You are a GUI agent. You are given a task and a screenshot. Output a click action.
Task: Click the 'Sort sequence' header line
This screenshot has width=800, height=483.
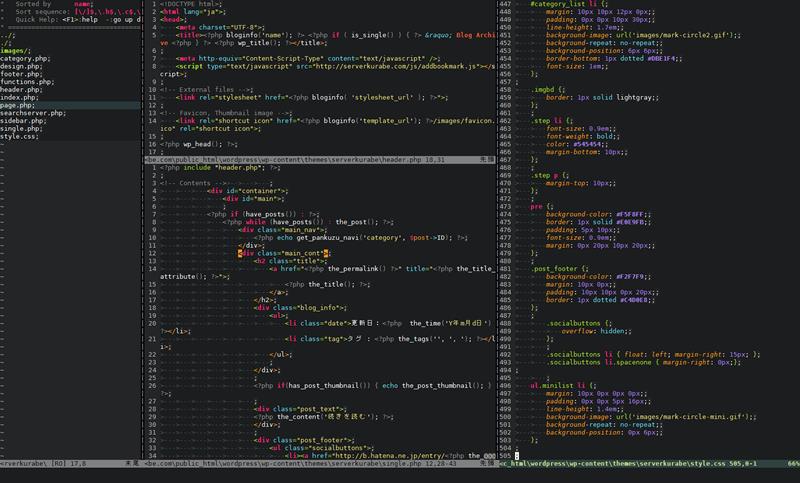click(78, 12)
